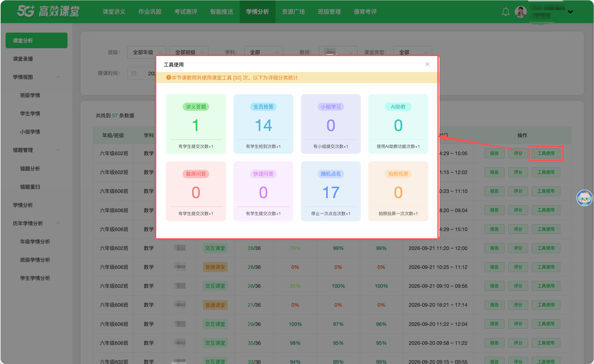Open the 课堂类型 dropdown
Image resolution: width=594 pixels, height=364 pixels.
click(x=413, y=51)
